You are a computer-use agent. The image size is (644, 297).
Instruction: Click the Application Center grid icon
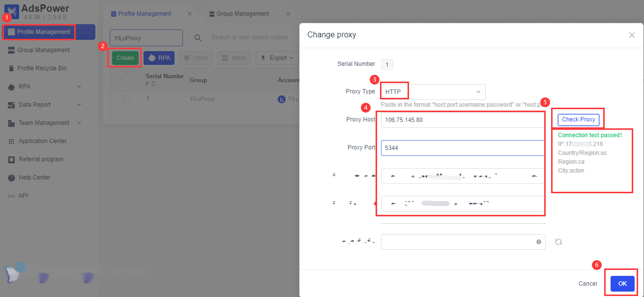(x=11, y=141)
